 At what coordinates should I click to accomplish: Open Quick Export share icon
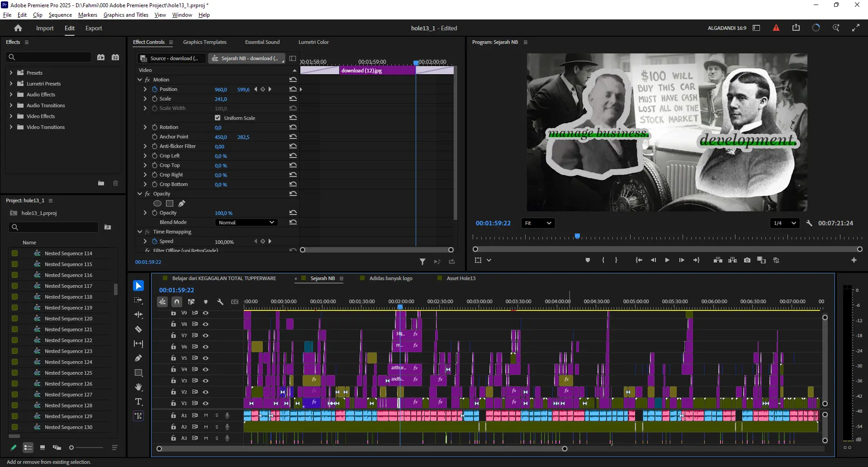pyautogui.click(x=796, y=28)
